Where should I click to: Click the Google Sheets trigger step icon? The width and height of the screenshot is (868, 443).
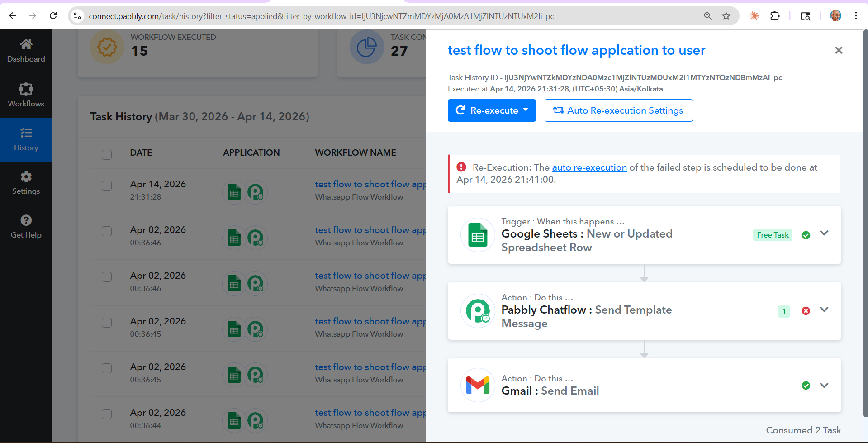[x=478, y=235]
